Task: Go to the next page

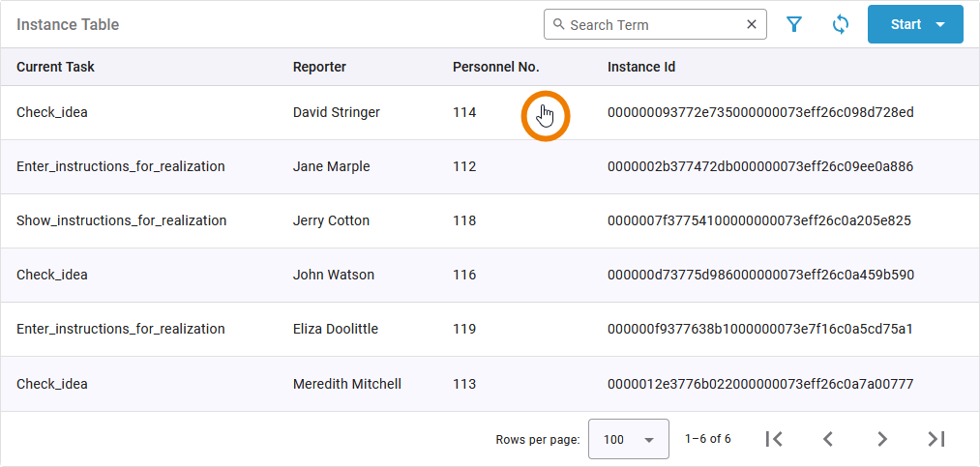Action: click(x=881, y=439)
